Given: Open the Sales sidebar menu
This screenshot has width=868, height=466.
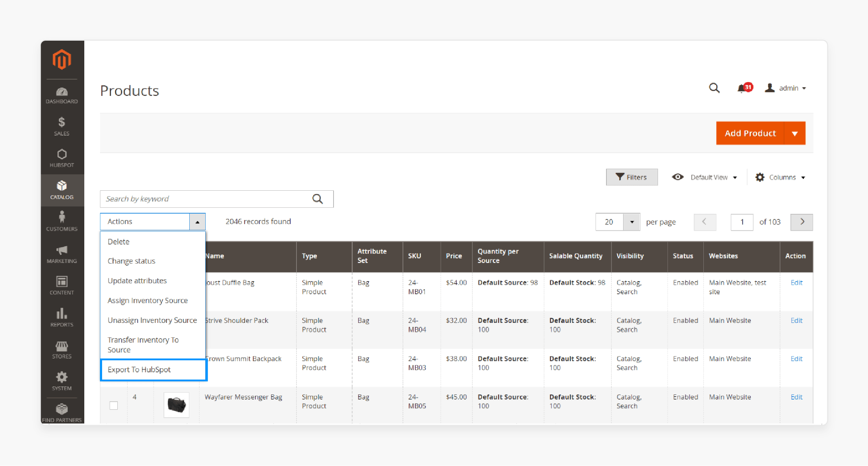Looking at the screenshot, I should click(62, 127).
